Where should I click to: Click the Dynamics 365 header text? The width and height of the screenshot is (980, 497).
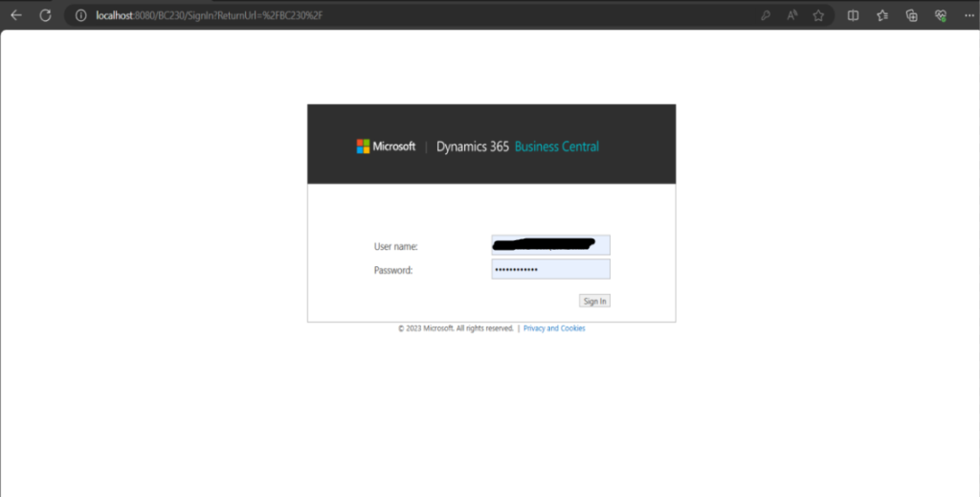[473, 147]
